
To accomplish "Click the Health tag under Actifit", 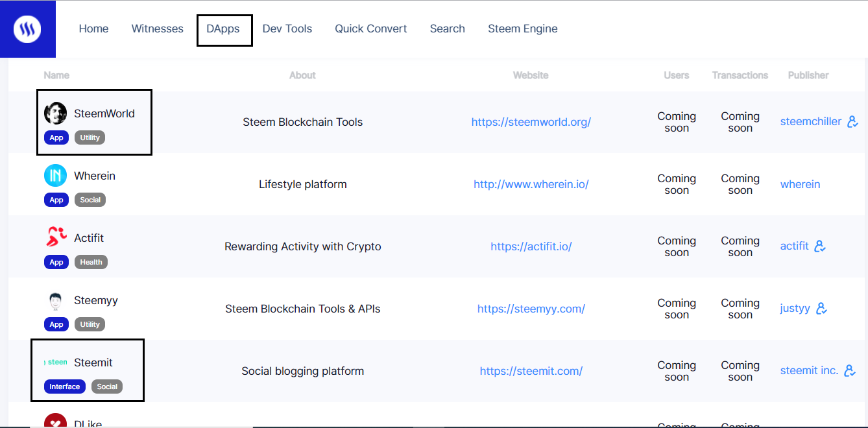I will tap(91, 262).
